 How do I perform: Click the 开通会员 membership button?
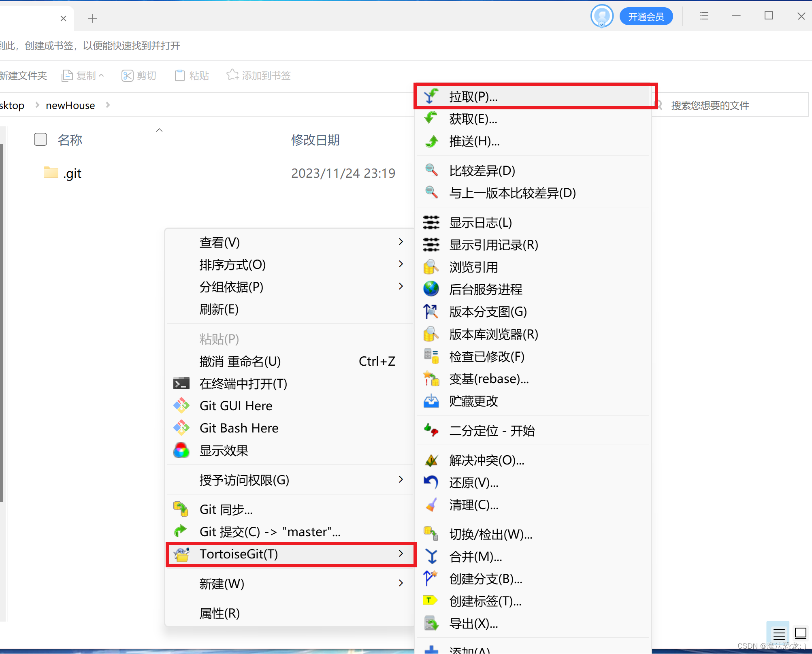(646, 17)
